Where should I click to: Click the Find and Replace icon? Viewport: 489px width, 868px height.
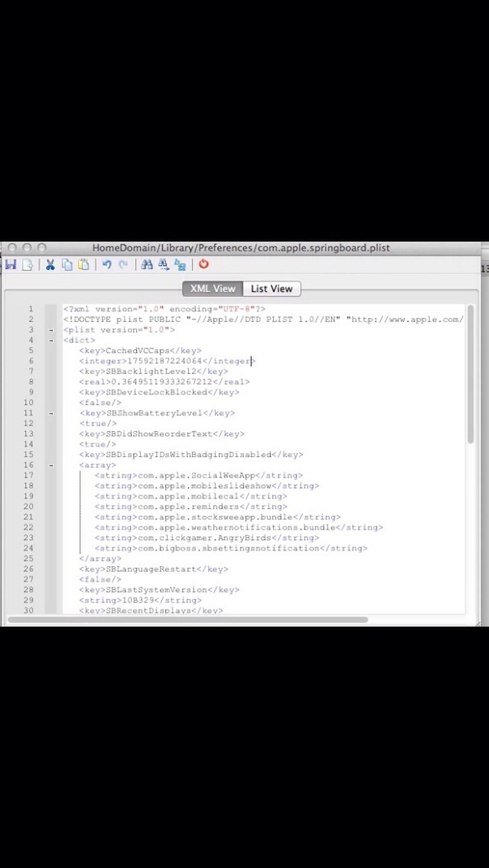point(180,264)
